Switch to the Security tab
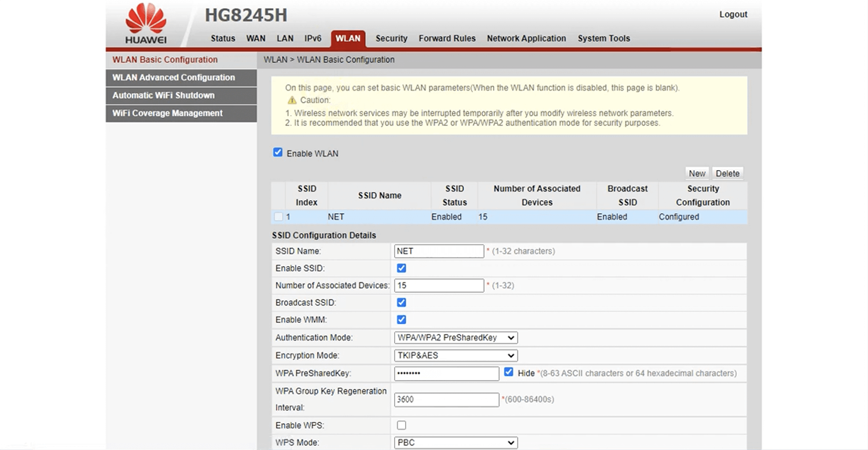This screenshot has width=868, height=450. pyautogui.click(x=391, y=39)
